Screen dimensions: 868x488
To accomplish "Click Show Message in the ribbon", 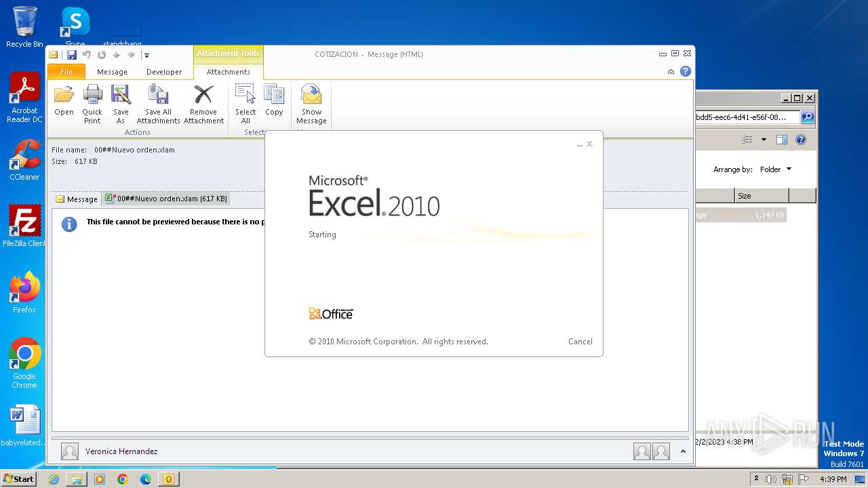I will click(311, 103).
